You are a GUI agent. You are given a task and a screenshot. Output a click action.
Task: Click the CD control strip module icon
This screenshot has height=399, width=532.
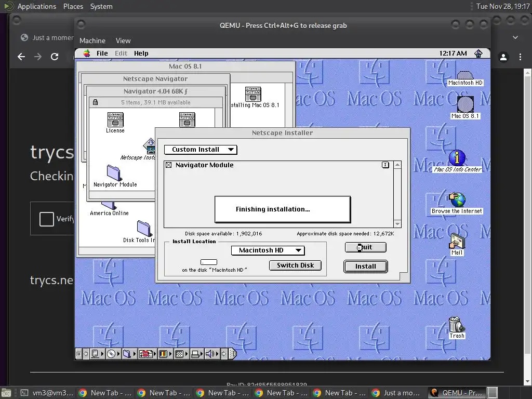click(111, 354)
